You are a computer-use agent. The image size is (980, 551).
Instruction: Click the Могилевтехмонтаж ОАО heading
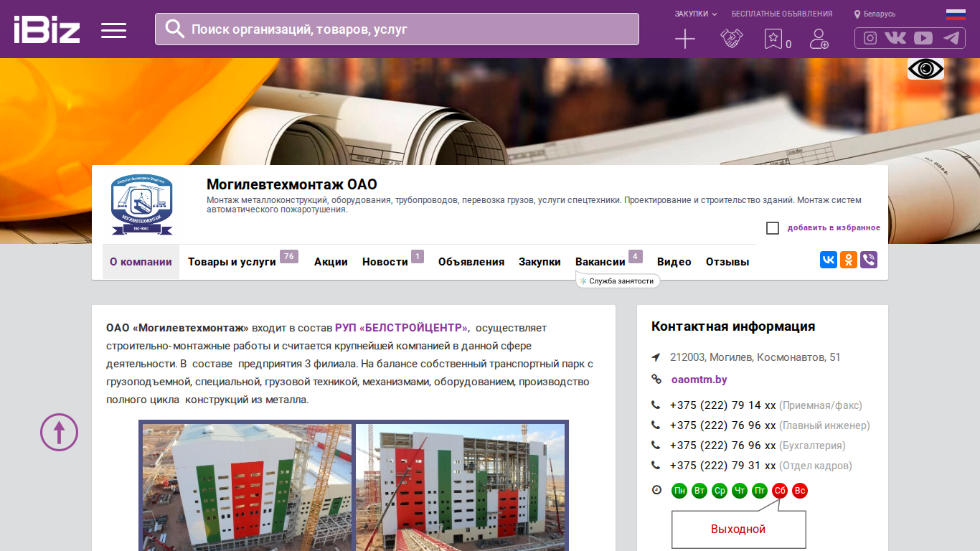pyautogui.click(x=292, y=184)
